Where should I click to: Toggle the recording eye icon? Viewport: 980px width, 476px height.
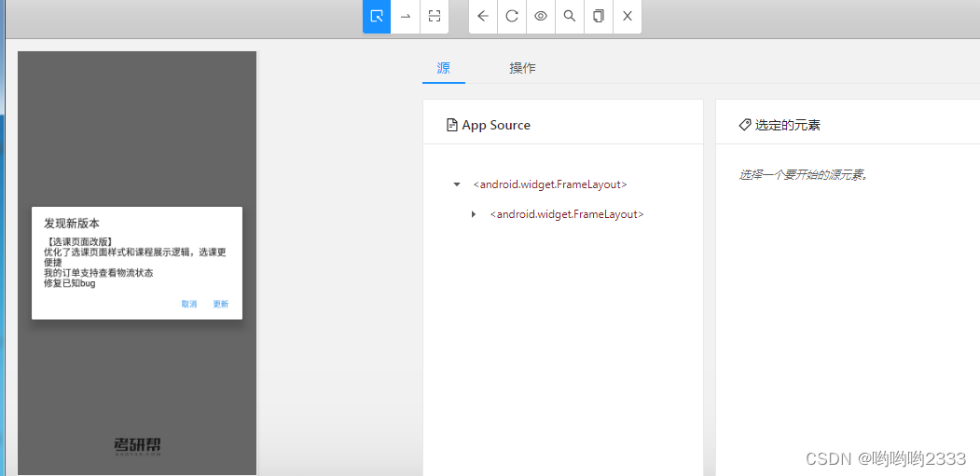point(541,16)
